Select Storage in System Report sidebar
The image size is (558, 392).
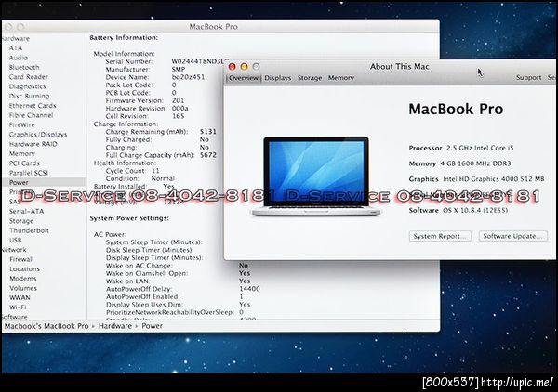click(x=21, y=221)
